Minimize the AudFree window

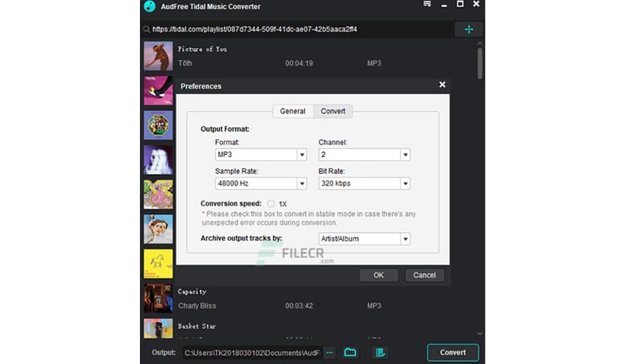point(444,5)
